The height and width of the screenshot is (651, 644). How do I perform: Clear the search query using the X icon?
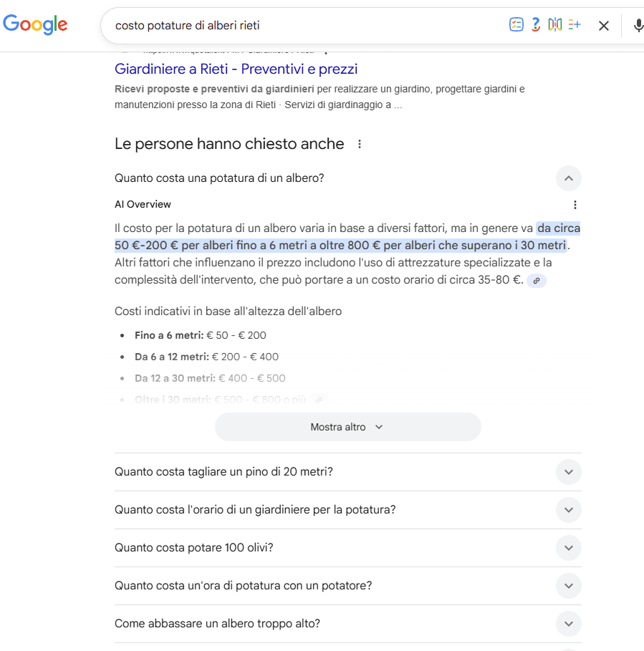click(604, 24)
